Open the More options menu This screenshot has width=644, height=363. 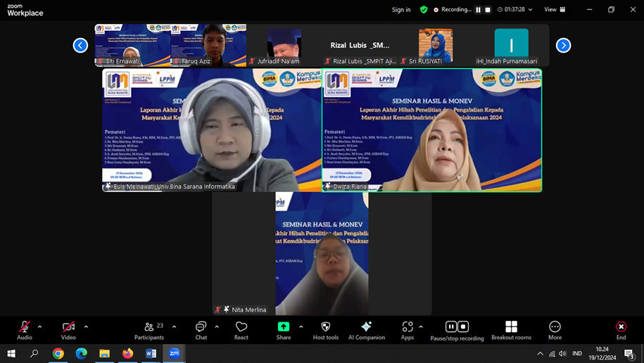(555, 329)
